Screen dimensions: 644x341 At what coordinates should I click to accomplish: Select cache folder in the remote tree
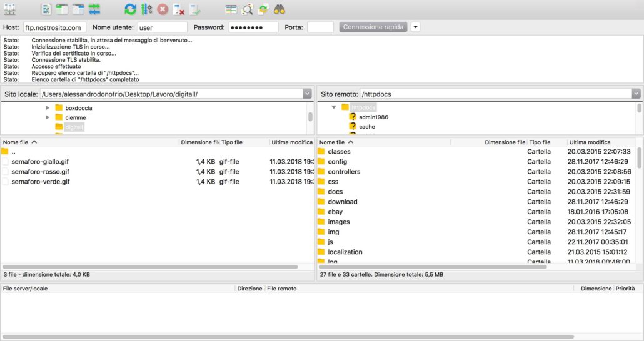[x=367, y=127]
